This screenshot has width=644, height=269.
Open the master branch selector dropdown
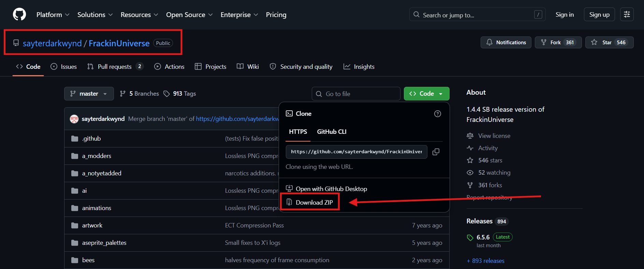click(x=89, y=94)
